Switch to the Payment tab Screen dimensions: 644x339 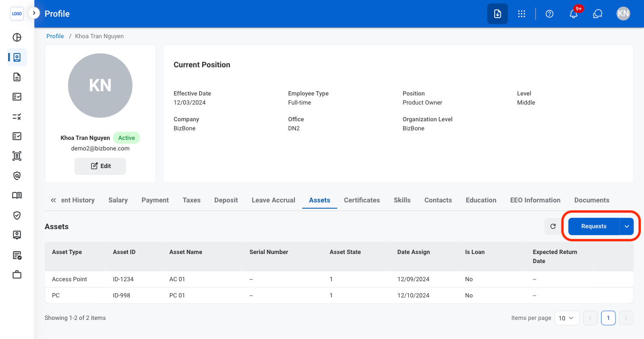[x=155, y=200]
